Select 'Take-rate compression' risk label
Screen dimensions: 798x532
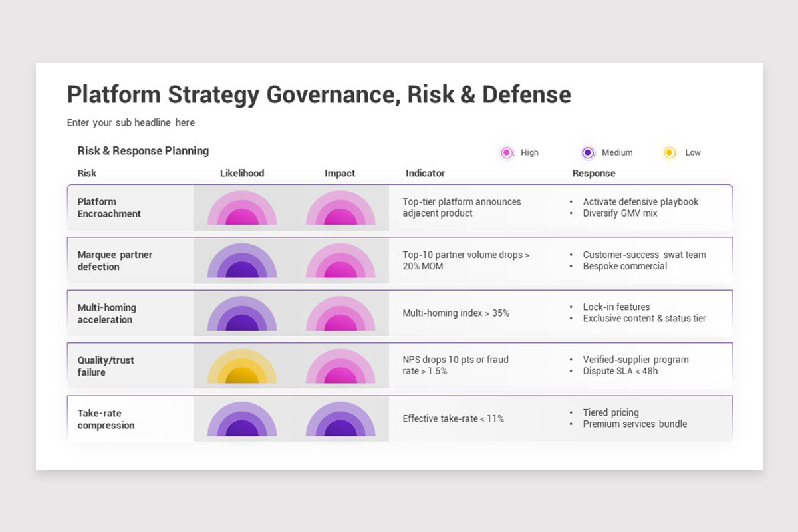pos(106,419)
